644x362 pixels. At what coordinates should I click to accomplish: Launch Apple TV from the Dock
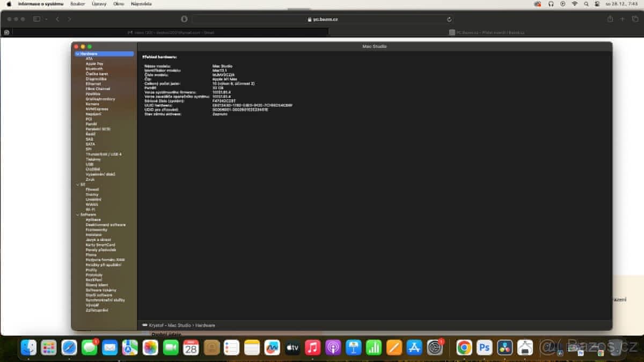292,348
